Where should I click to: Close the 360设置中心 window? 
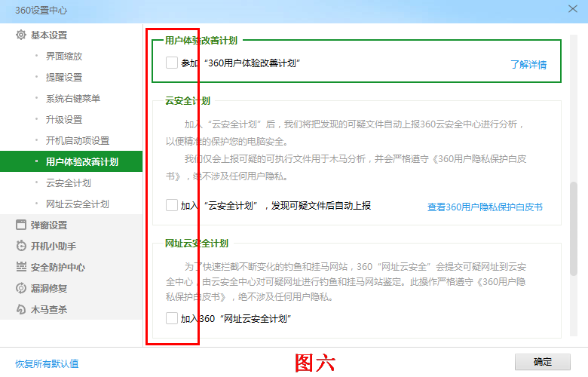coord(573,8)
